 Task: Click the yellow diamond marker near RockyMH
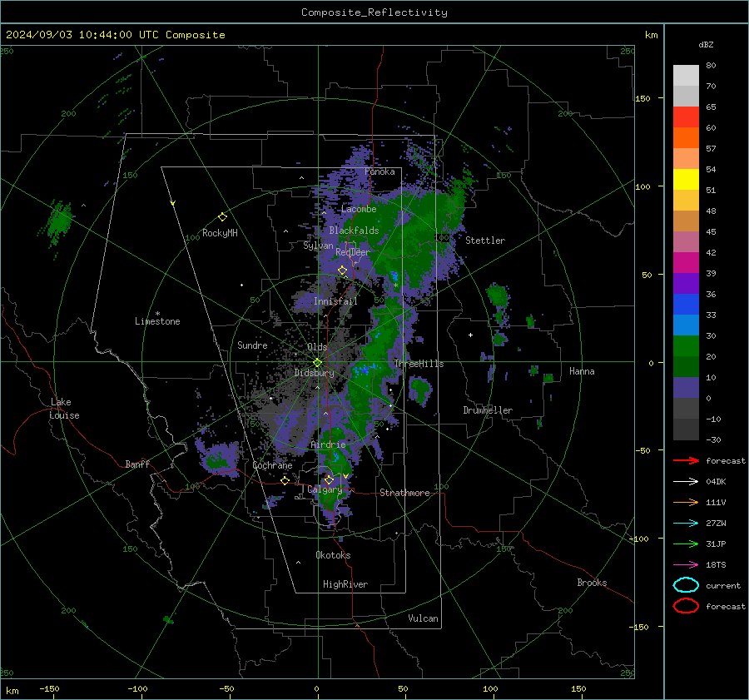(222, 217)
